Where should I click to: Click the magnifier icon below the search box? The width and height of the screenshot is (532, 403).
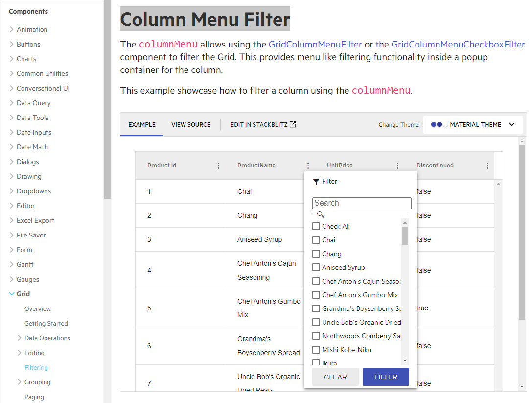click(320, 214)
